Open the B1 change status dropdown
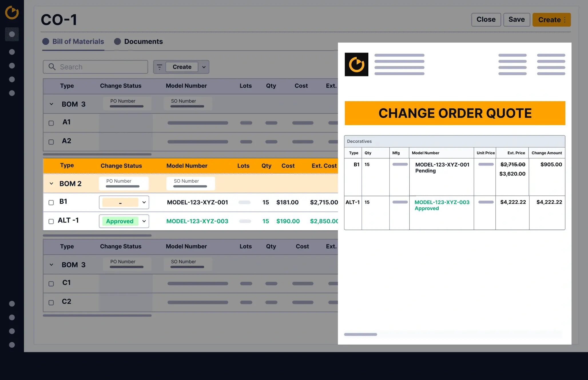The width and height of the screenshot is (588, 380). point(124,202)
